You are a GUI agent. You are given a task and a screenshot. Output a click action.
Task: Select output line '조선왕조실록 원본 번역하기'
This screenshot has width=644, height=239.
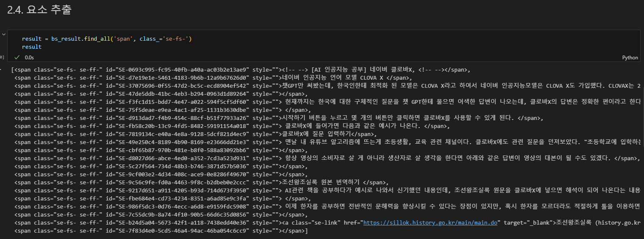pos(201,183)
